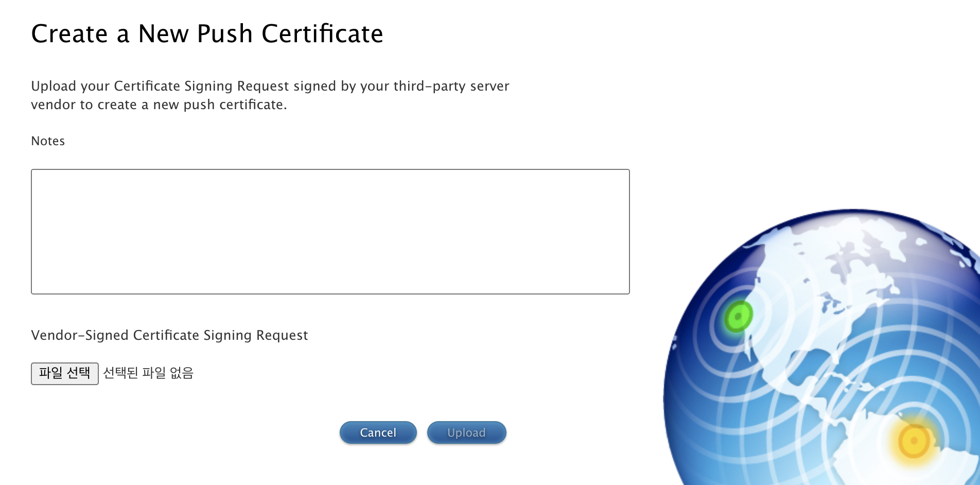Viewport: 980px width, 485px height.
Task: Click the Notes label
Action: click(48, 141)
